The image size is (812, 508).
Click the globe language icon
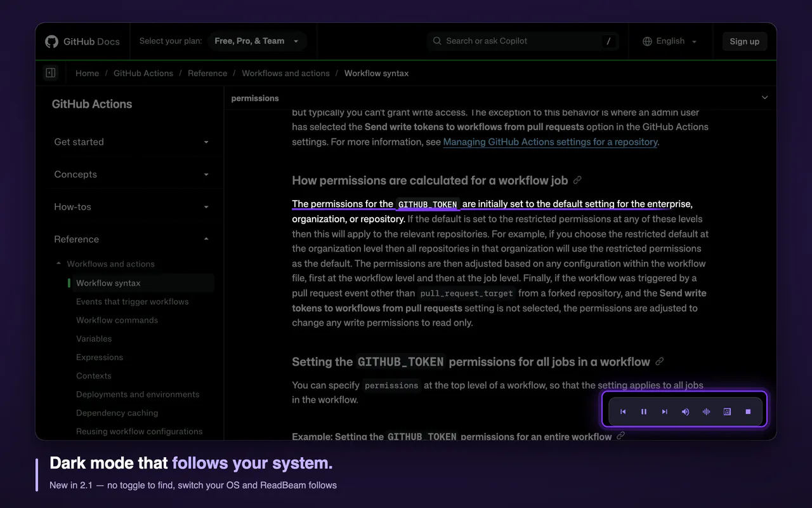pos(647,41)
